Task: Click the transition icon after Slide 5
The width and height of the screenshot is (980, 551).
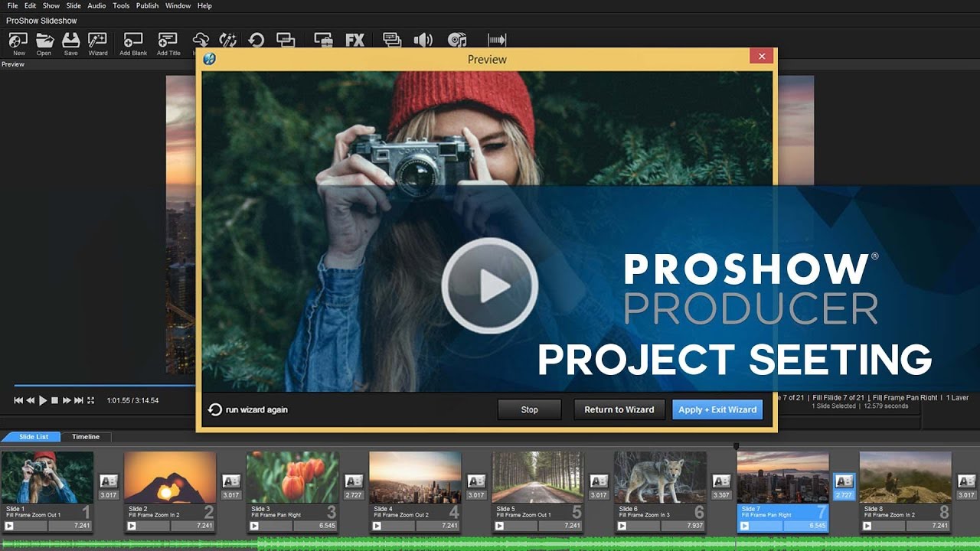Action: click(x=599, y=481)
